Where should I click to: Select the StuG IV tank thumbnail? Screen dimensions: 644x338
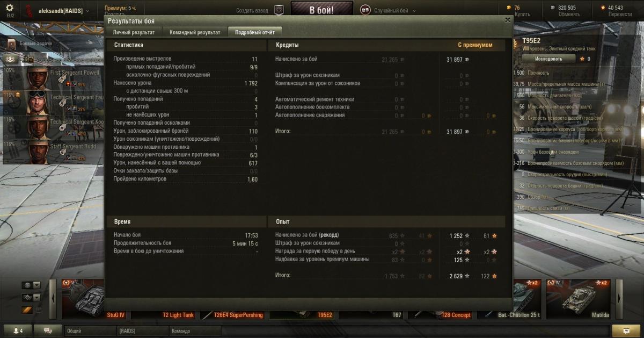94,300
